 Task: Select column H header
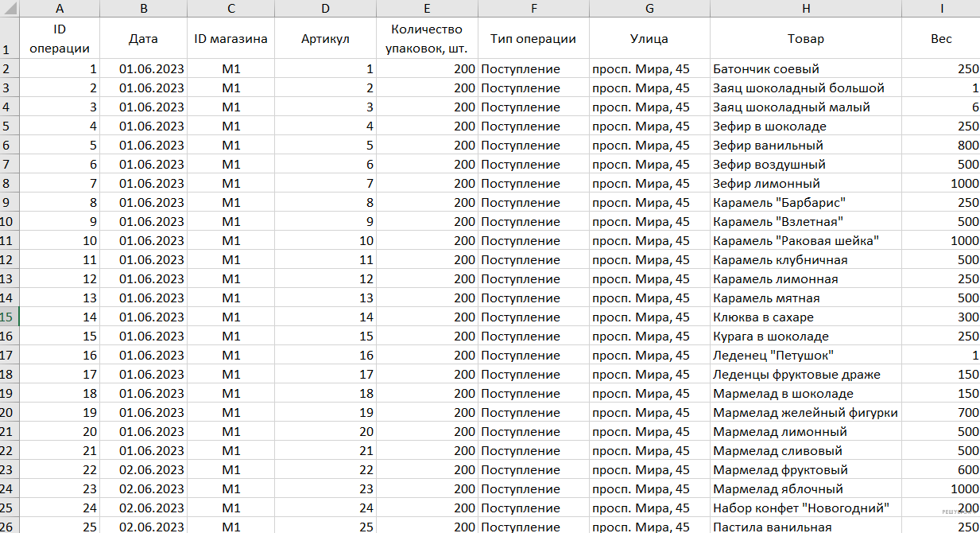pos(806,8)
